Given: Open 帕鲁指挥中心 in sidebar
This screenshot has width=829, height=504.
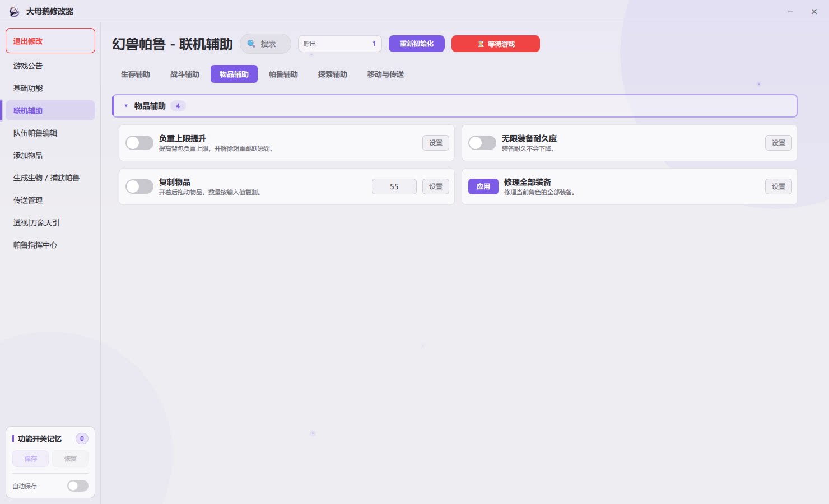Looking at the screenshot, I should coord(50,245).
